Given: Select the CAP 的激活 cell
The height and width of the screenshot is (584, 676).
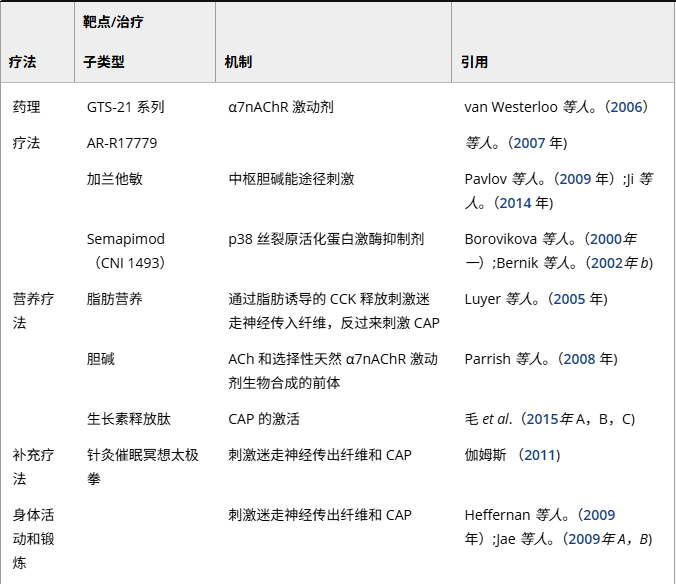Looking at the screenshot, I should [264, 418].
